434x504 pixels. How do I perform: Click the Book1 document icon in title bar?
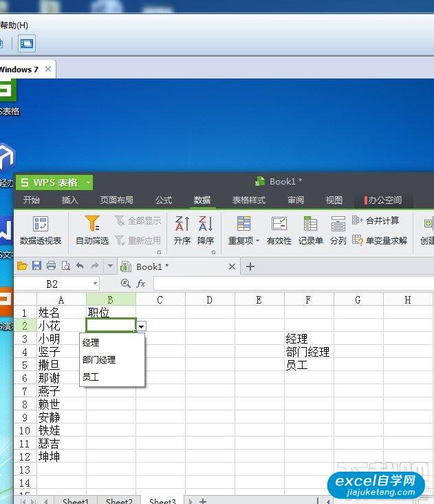260,182
